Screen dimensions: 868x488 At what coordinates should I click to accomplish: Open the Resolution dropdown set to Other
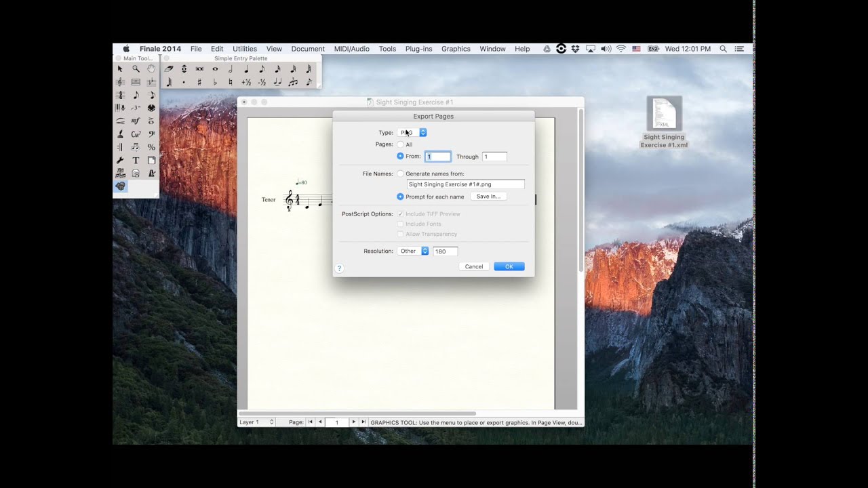(x=413, y=251)
